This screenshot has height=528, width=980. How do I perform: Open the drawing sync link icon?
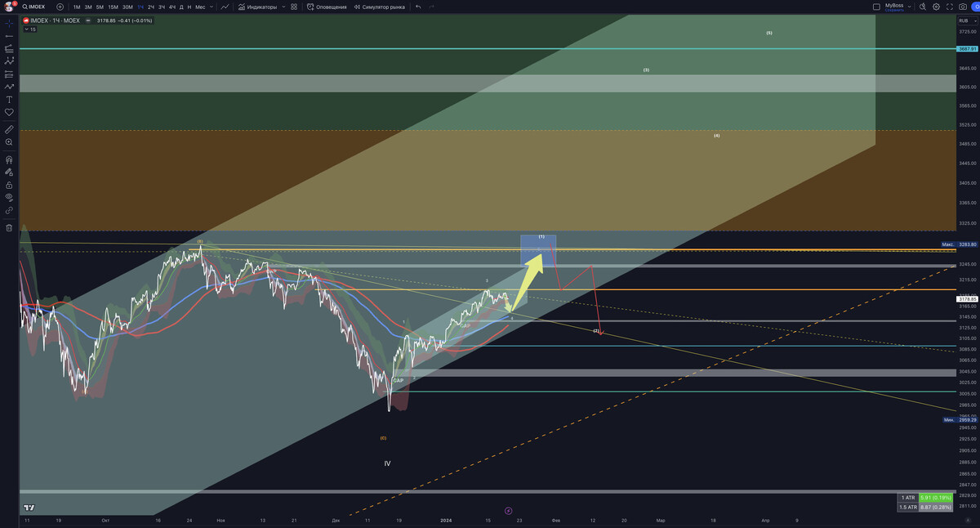(9, 210)
